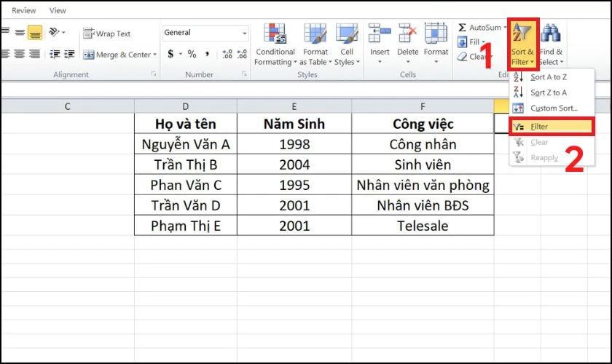
Task: Click the Insert cells icon
Action: 380,33
